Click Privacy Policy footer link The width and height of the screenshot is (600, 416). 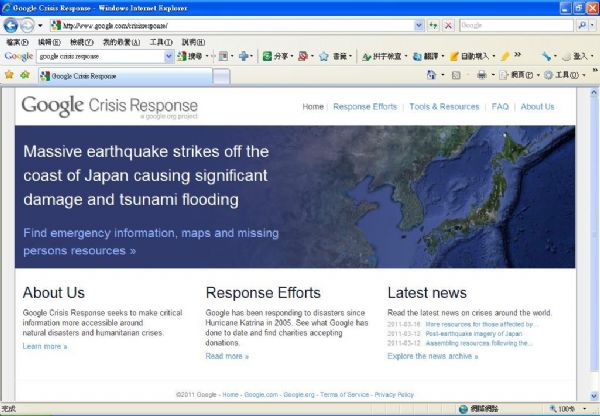[394, 395]
